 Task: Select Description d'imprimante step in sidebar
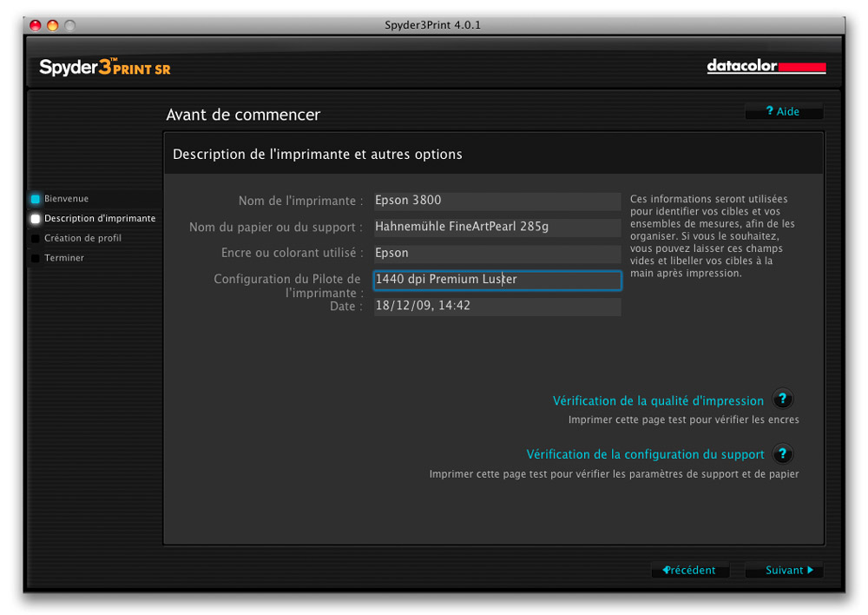coord(100,218)
